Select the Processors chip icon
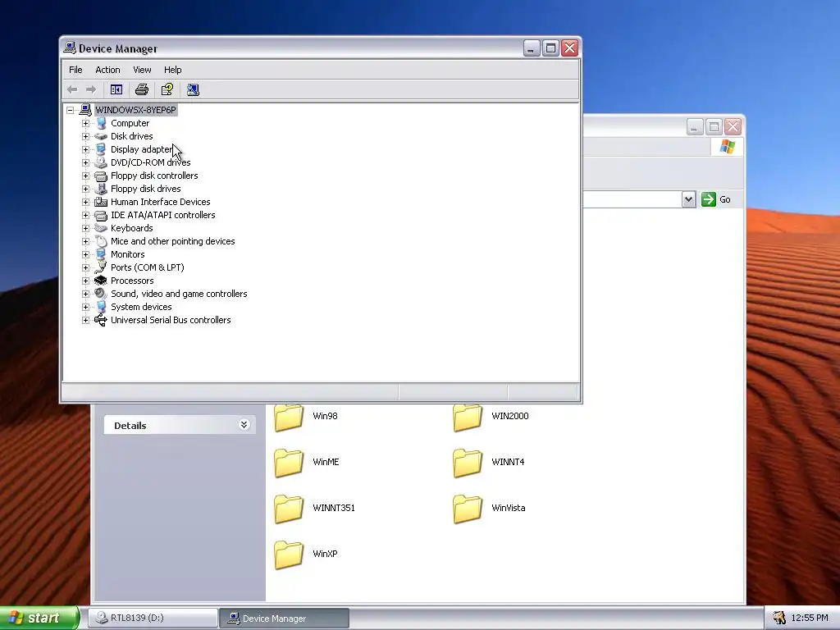Screen dimensions: 840x630 point(101,281)
